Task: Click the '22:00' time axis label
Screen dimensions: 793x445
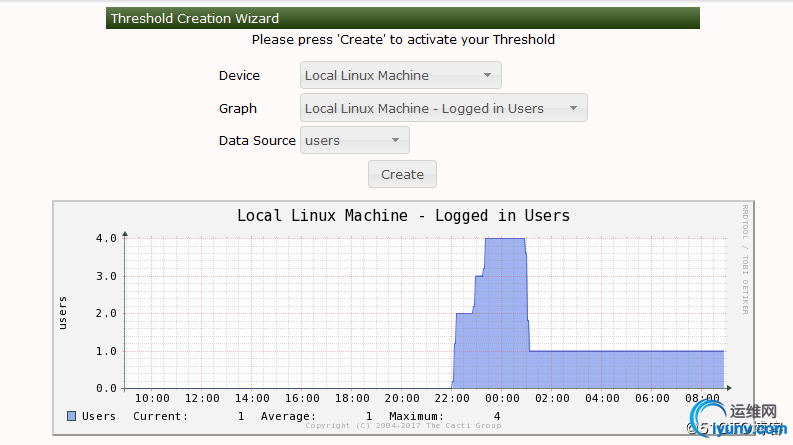Action: point(452,398)
